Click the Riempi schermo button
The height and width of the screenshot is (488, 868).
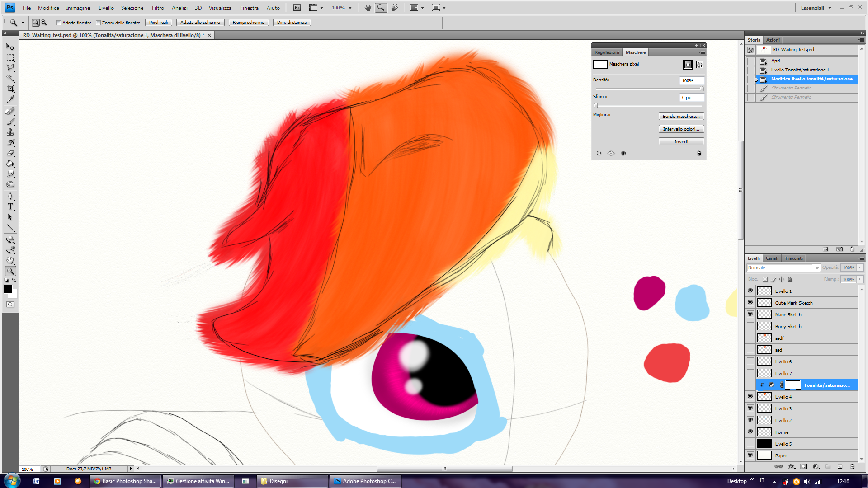coord(249,23)
